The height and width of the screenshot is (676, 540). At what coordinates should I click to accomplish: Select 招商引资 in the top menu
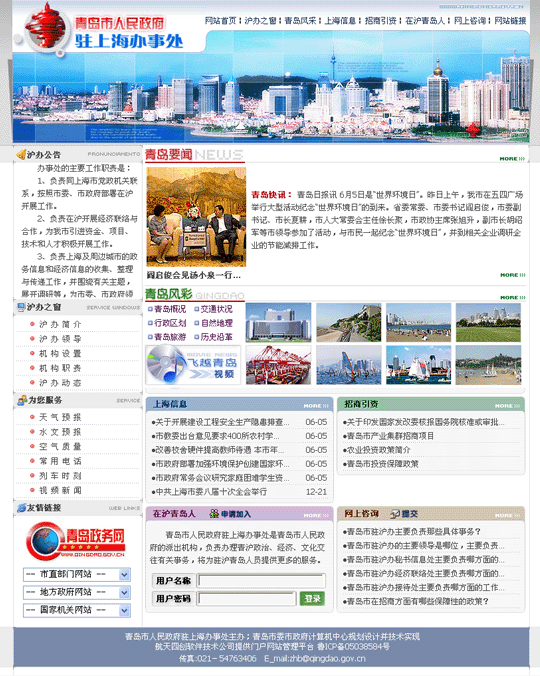click(381, 21)
